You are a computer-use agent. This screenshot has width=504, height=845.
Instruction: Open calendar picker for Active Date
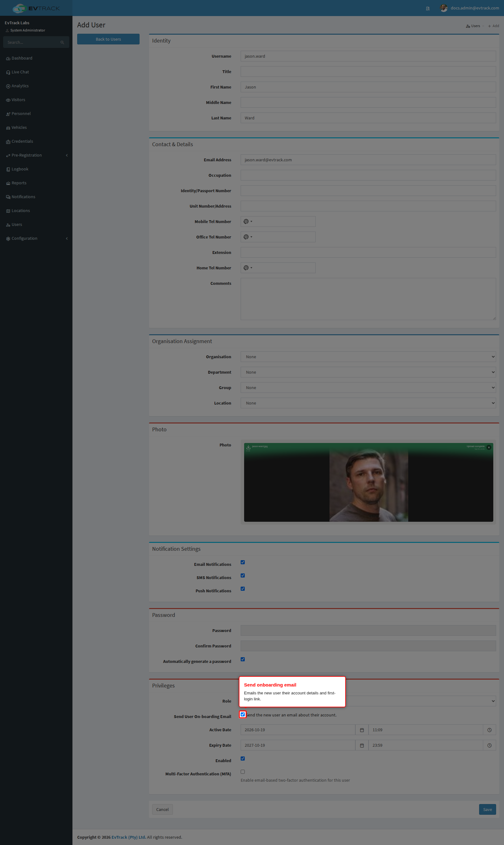(362, 730)
